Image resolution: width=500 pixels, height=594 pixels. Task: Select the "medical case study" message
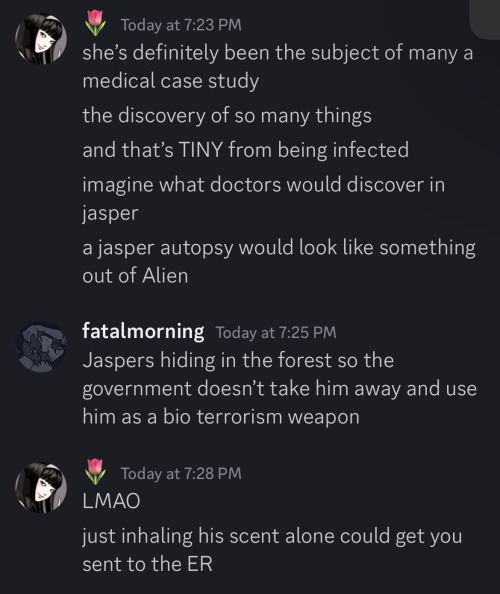pos(278,67)
